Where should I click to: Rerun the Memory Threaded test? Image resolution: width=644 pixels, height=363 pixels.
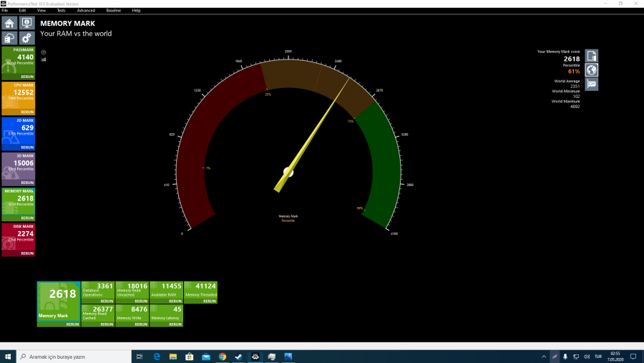pos(209,301)
